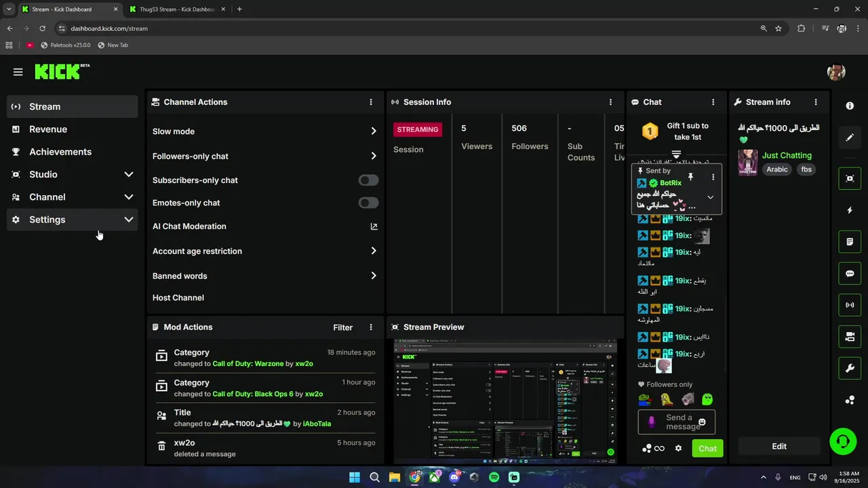The width and height of the screenshot is (868, 488).
Task: Open Windows Start menu
Action: 355,477
